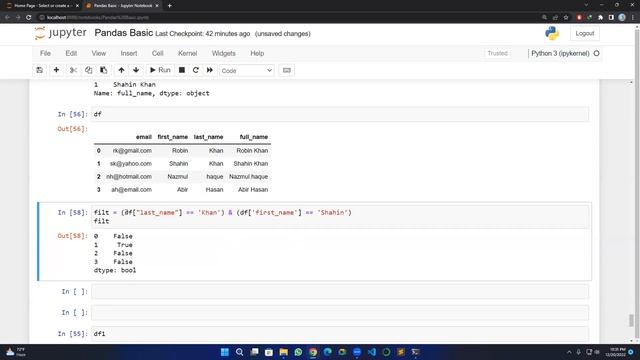Click the dtype: bool output text
This screenshot has height=360, width=640.
[115, 270]
